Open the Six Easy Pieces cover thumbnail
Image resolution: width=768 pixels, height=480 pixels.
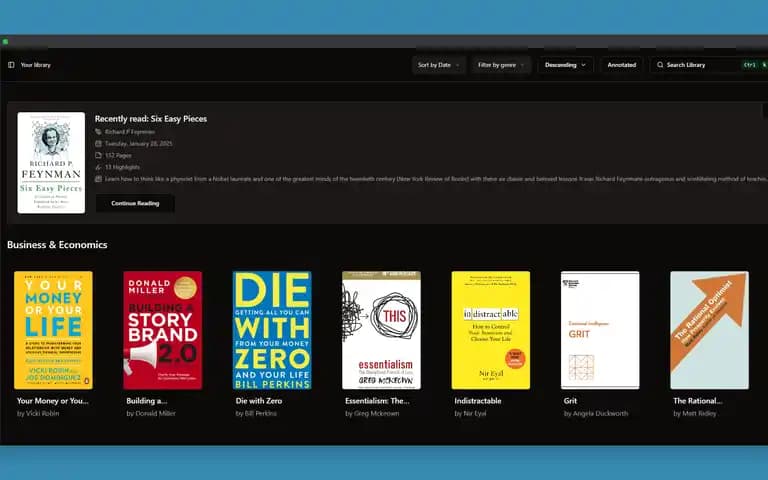51,163
